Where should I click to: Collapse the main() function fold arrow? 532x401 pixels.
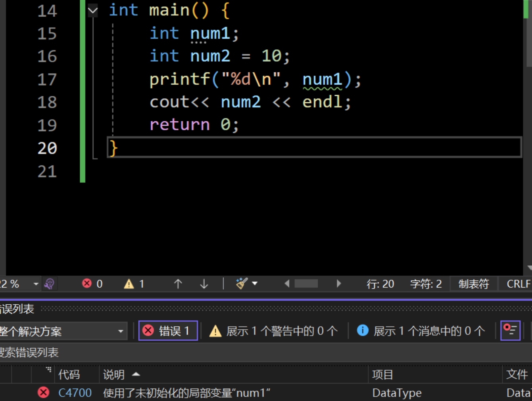93,11
